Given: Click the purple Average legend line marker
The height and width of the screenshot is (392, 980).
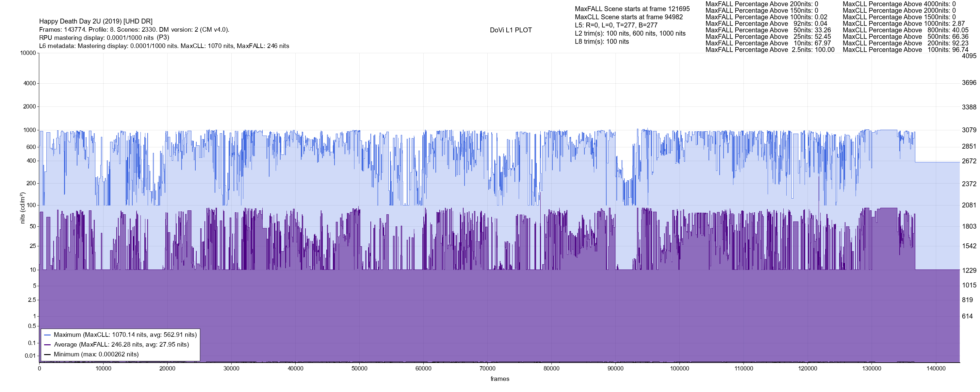Looking at the screenshot, I should click(x=48, y=345).
